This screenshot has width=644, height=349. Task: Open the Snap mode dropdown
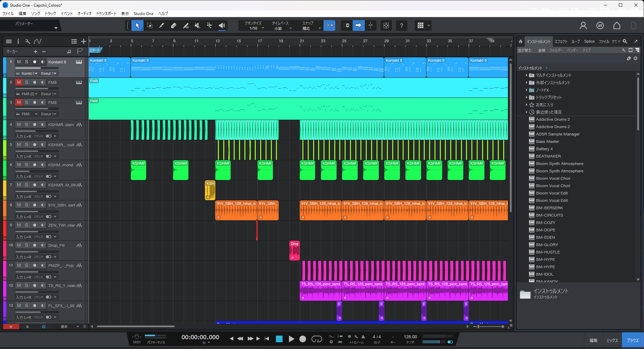click(309, 26)
